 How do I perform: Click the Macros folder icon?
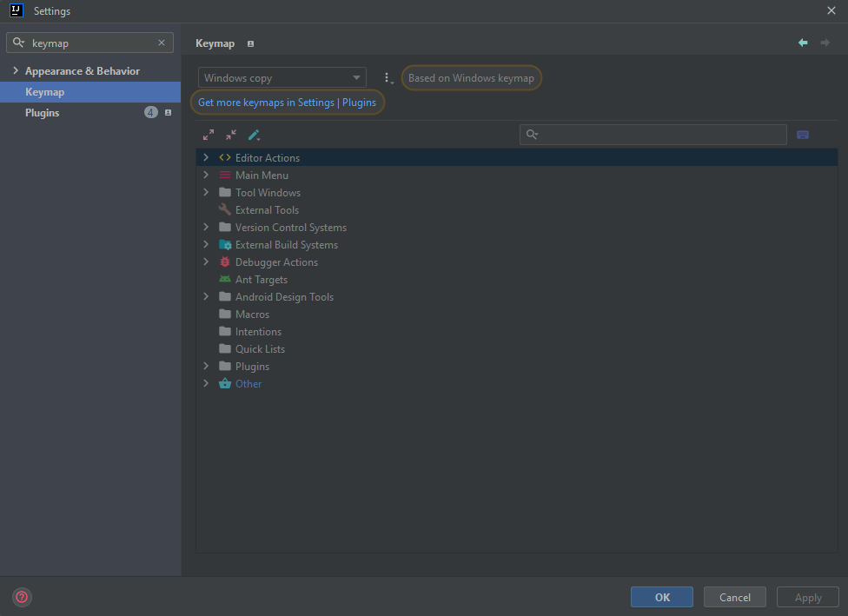click(225, 314)
